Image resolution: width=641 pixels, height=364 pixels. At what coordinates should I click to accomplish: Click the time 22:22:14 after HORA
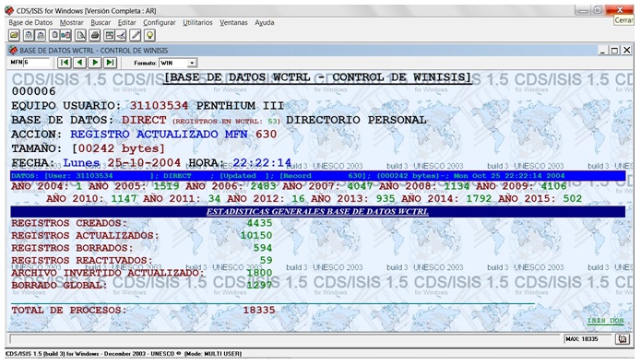click(262, 163)
